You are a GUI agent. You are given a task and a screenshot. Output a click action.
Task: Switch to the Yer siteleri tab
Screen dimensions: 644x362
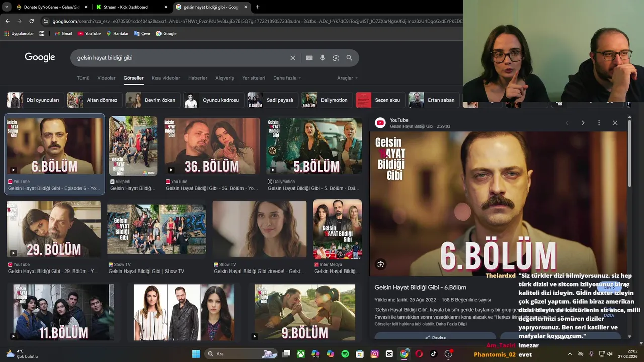click(254, 78)
